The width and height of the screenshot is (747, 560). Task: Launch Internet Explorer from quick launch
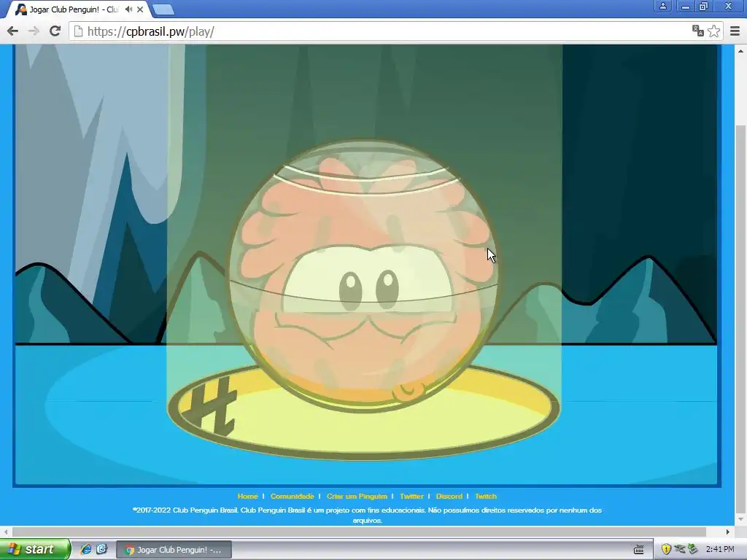pos(86,549)
